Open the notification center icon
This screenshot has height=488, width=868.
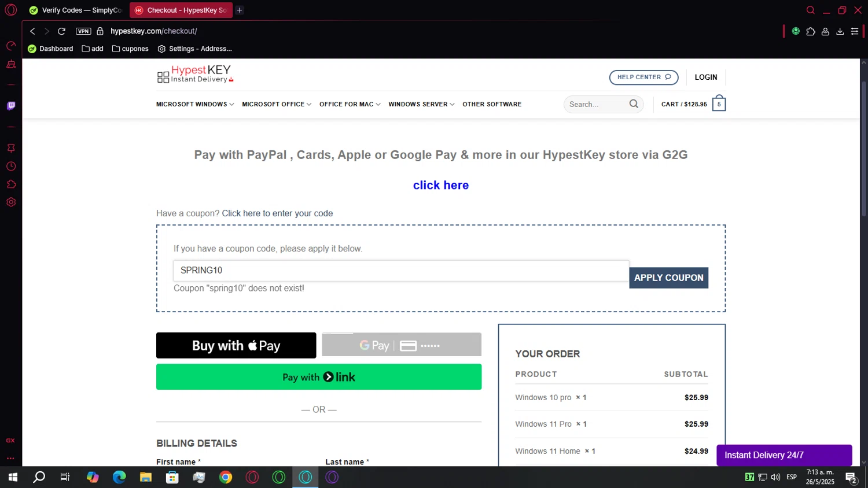tap(851, 477)
